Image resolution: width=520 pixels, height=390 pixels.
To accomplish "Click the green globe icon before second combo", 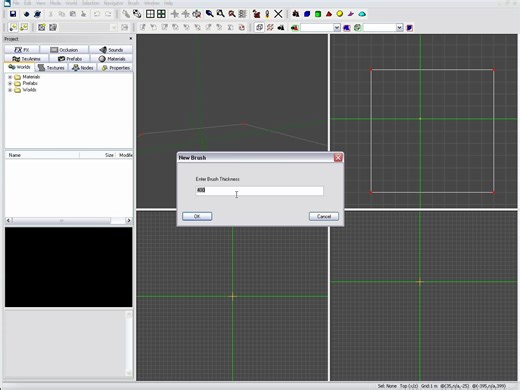I will click(x=357, y=28).
